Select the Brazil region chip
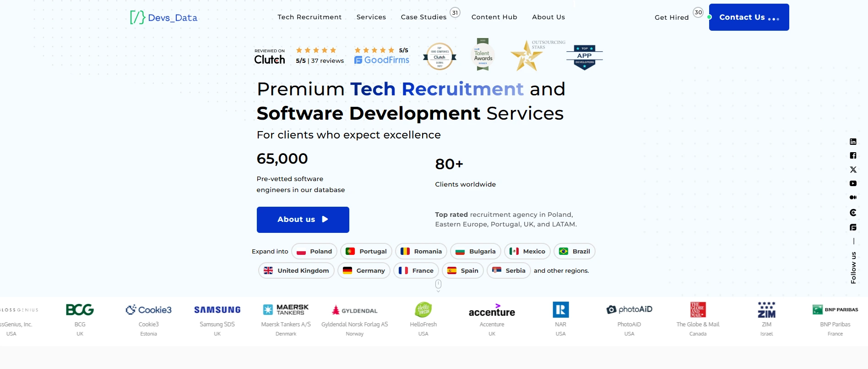868x369 pixels. pos(574,251)
